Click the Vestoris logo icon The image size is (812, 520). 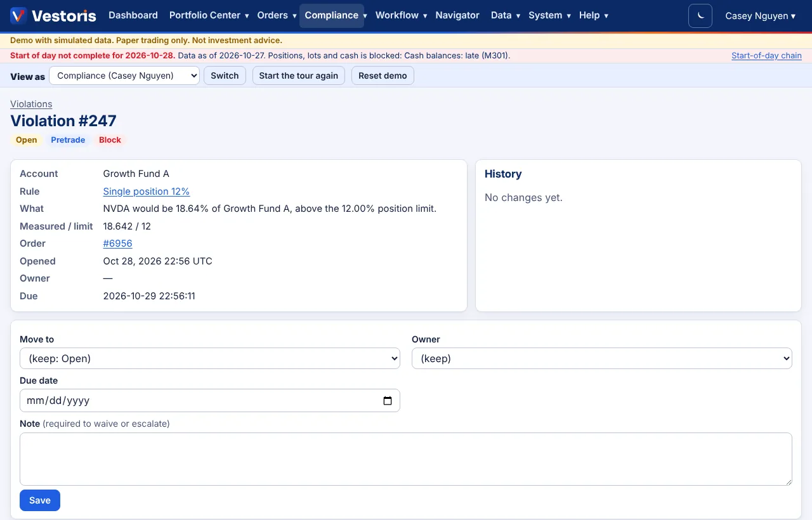[x=18, y=15]
